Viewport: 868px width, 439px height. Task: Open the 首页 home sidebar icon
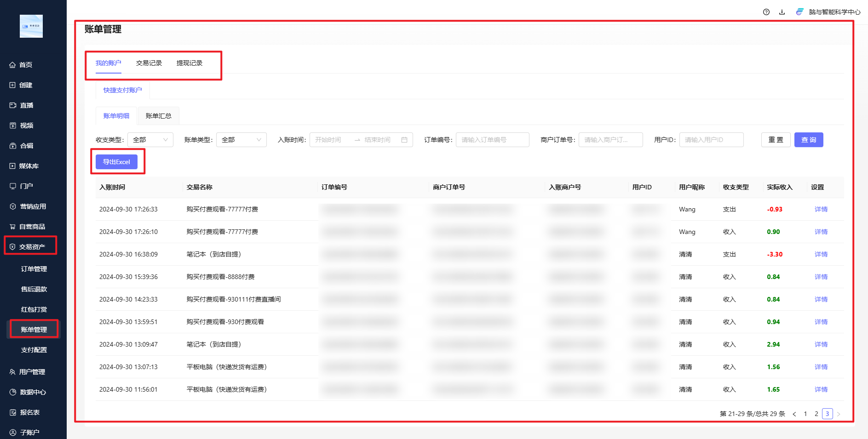(13, 65)
